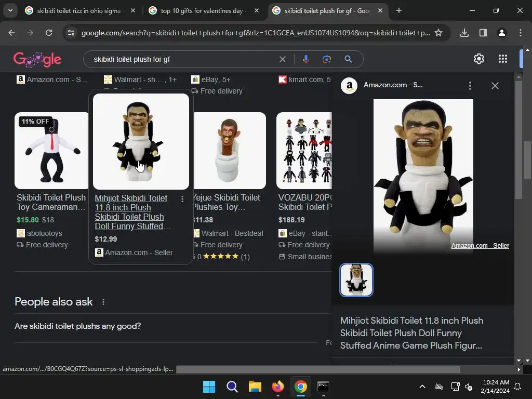
Task: Click the Mihjiot product title in side panel
Action: point(411,333)
